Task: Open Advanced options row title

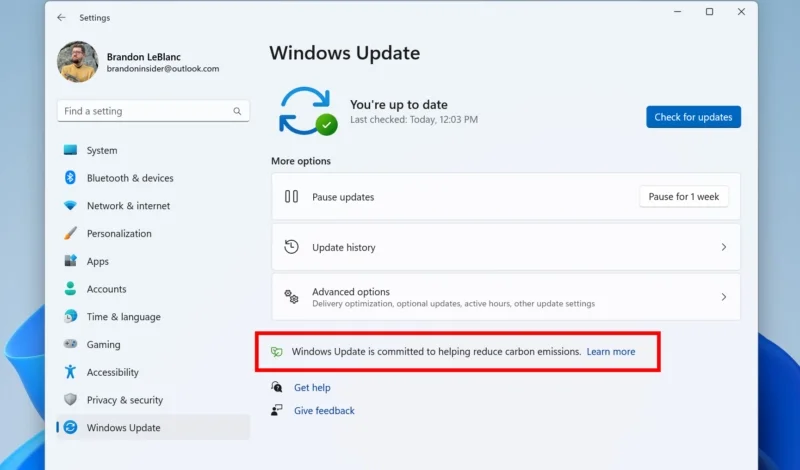Action: tap(351, 292)
